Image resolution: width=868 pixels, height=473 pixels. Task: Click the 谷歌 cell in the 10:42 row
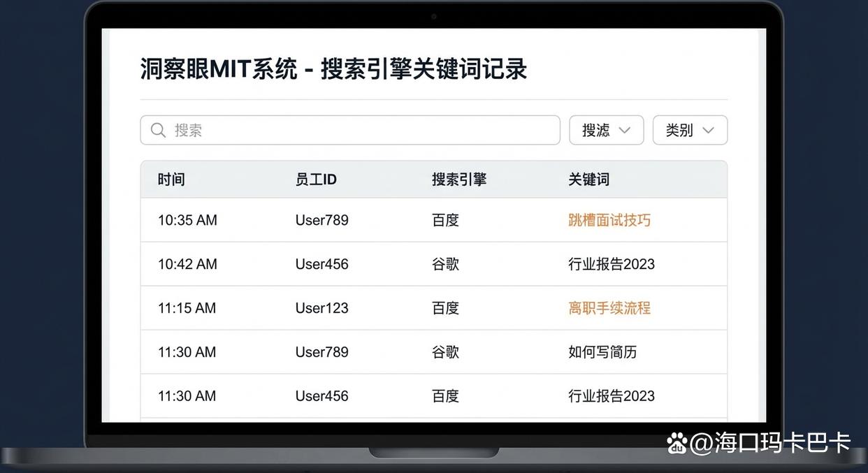445,263
